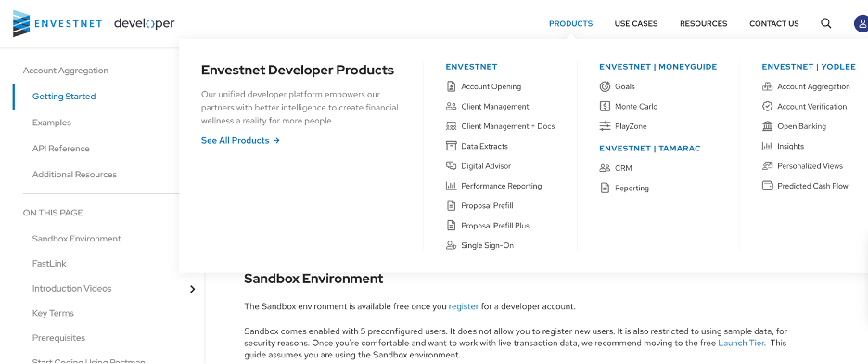Expand Introduction Videos with chevron arrow
The image size is (868, 364).
pos(193,289)
